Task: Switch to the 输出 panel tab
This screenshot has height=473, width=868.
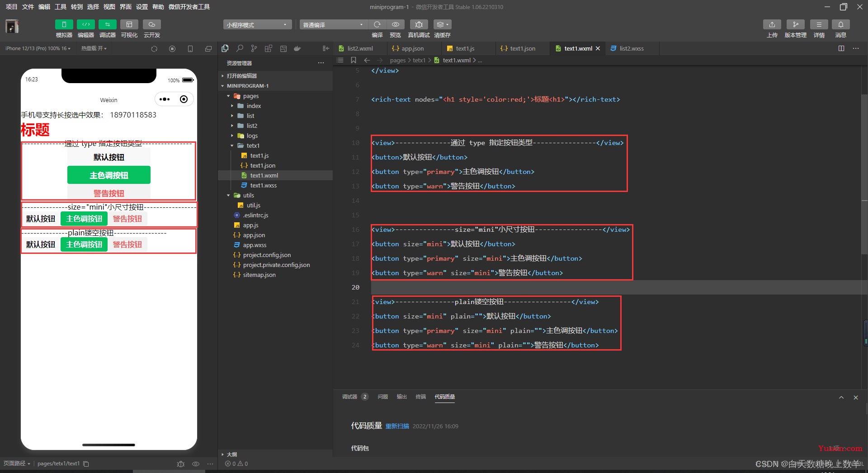Action: [x=402, y=397]
